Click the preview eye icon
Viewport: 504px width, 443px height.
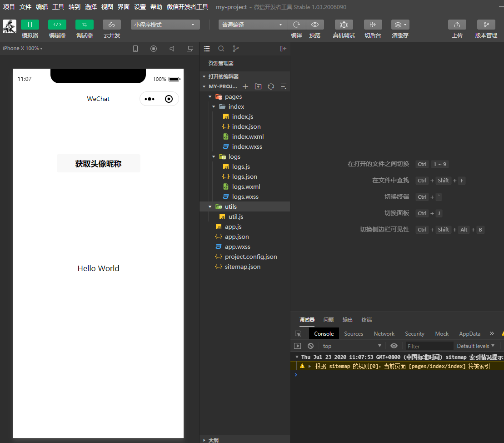pos(314,25)
